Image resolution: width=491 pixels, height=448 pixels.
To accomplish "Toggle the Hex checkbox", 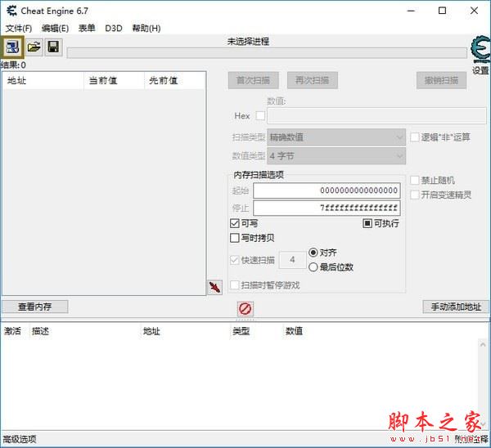I will 260,116.
